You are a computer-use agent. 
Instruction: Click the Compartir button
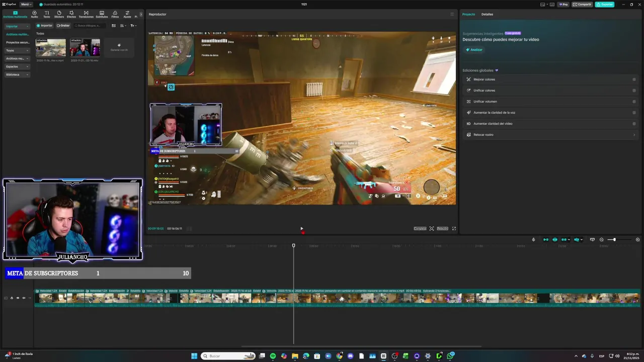583,4
